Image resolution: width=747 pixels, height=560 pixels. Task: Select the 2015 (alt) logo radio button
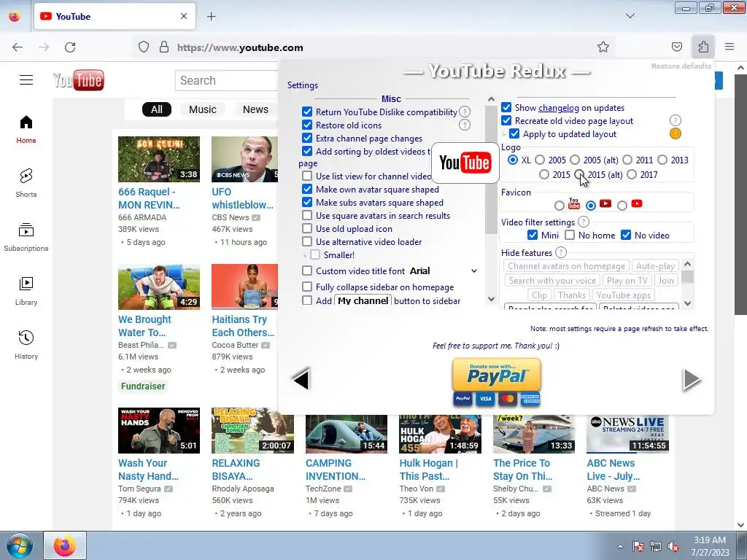tap(579, 174)
